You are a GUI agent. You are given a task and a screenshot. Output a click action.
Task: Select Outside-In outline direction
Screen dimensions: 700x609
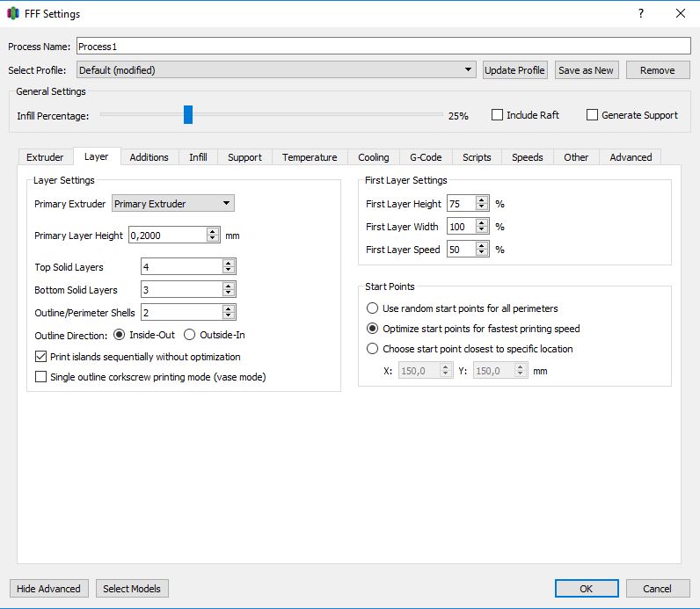[189, 335]
